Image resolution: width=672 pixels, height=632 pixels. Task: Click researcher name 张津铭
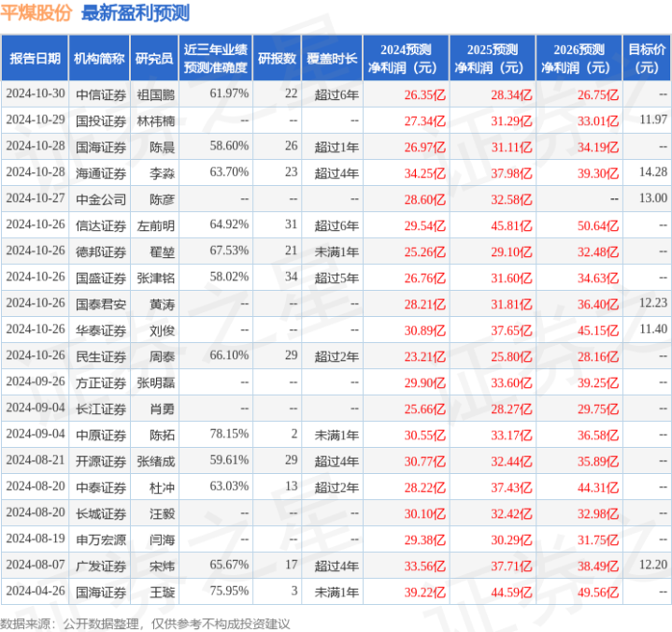(155, 278)
